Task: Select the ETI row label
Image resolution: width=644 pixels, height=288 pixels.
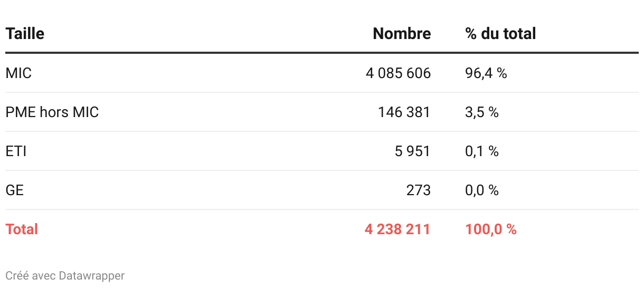Action: click(16, 151)
